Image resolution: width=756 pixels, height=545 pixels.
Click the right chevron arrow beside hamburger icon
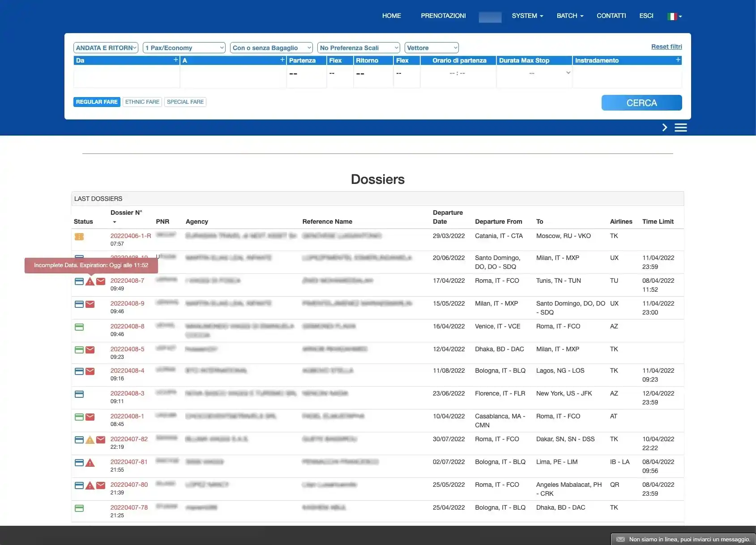pos(665,128)
